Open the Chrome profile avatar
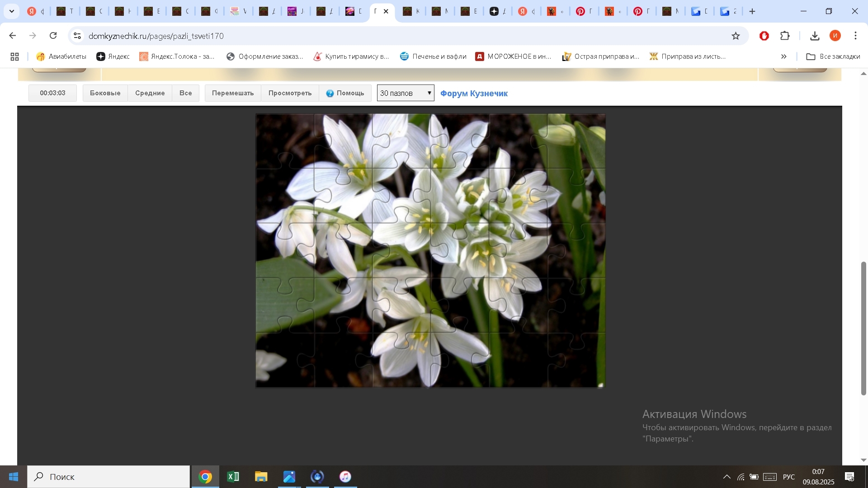868x488 pixels. 835,36
